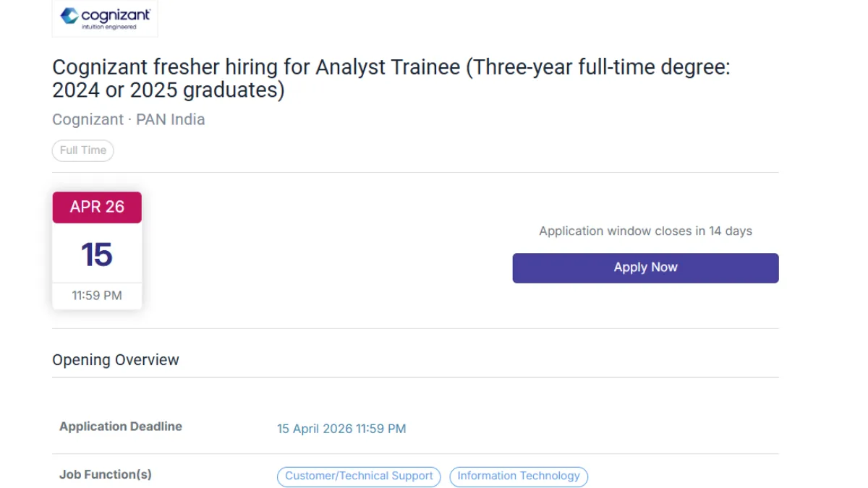Select the Customer/Technical Support job function tag
The width and height of the screenshot is (868, 488).
359,476
